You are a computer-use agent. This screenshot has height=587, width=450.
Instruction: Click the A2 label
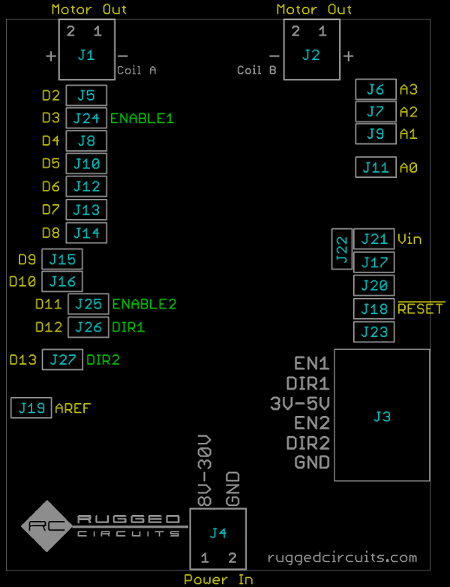408,112
